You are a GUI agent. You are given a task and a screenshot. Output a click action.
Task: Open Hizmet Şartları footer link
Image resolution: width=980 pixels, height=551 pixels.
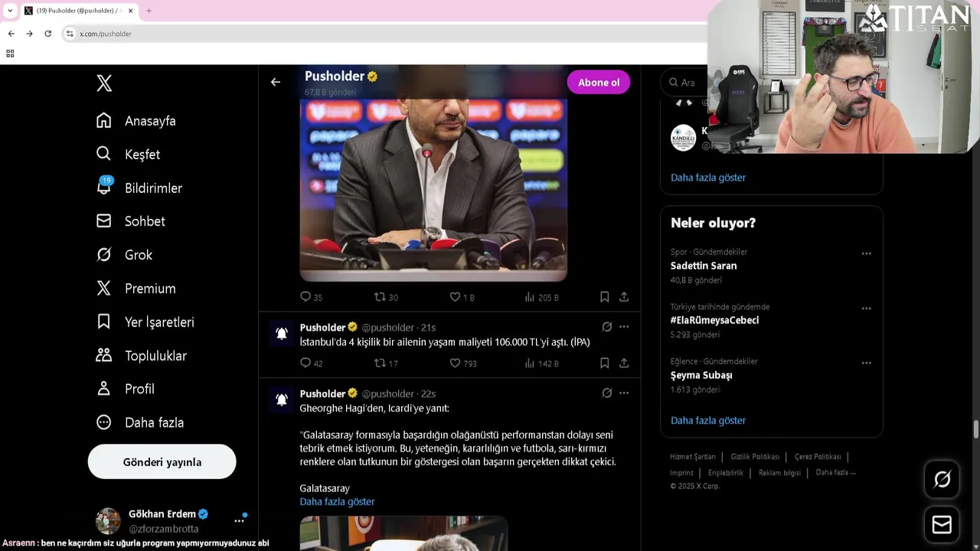pos(692,457)
